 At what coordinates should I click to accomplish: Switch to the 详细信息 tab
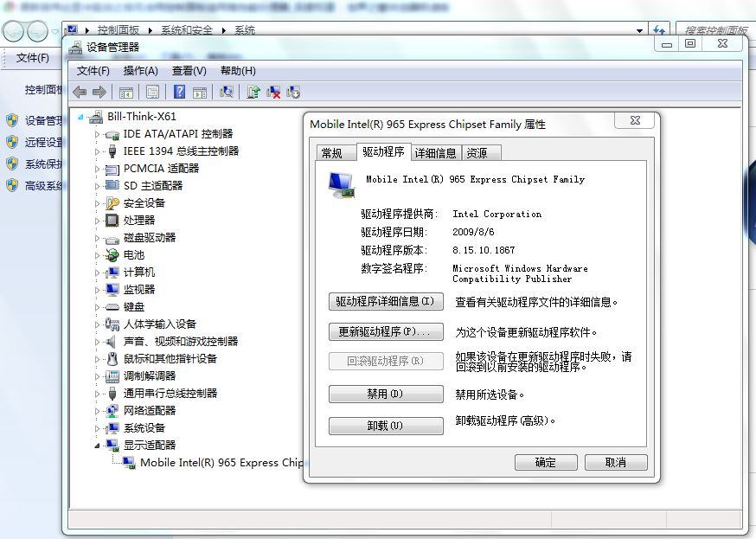(435, 153)
